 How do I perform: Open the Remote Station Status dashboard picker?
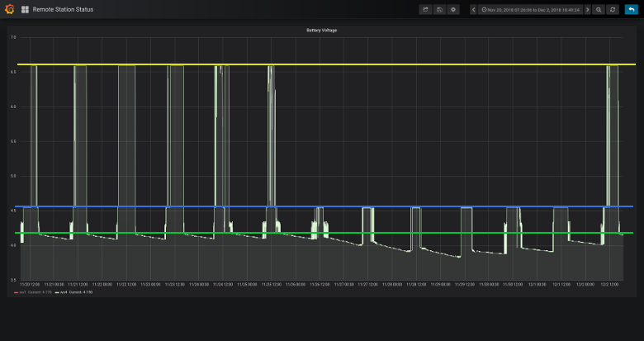pyautogui.click(x=63, y=9)
